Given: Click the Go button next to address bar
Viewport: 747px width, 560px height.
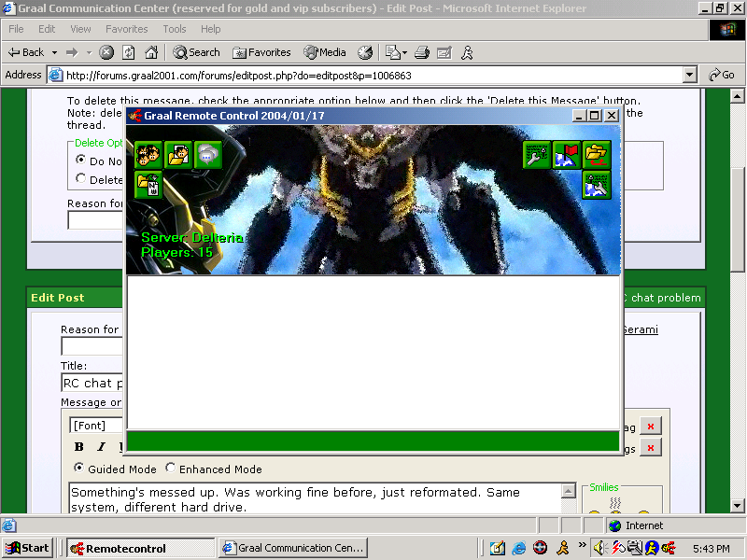Looking at the screenshot, I should coord(722,75).
